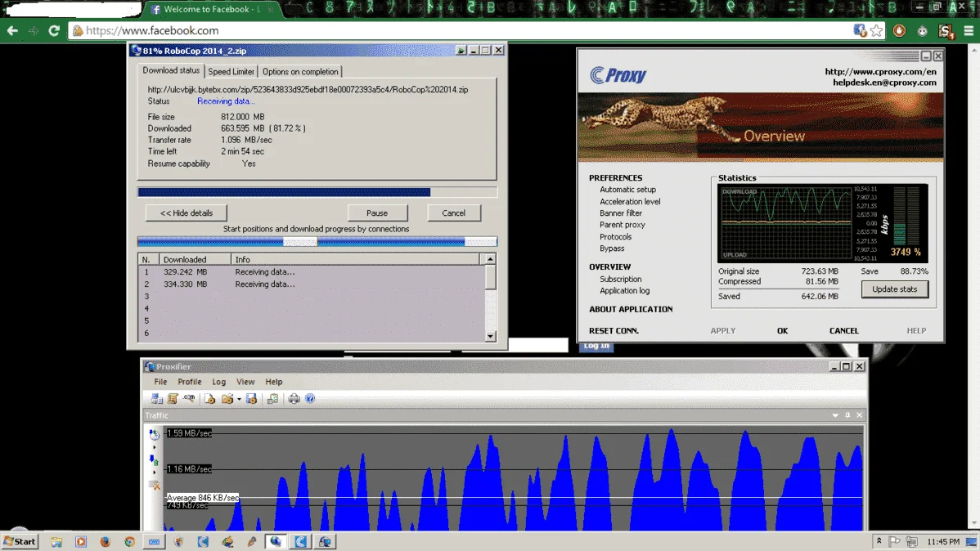Open Parent proxy in CProxy preferences
Image resolution: width=980 pixels, height=551 pixels.
(x=623, y=225)
